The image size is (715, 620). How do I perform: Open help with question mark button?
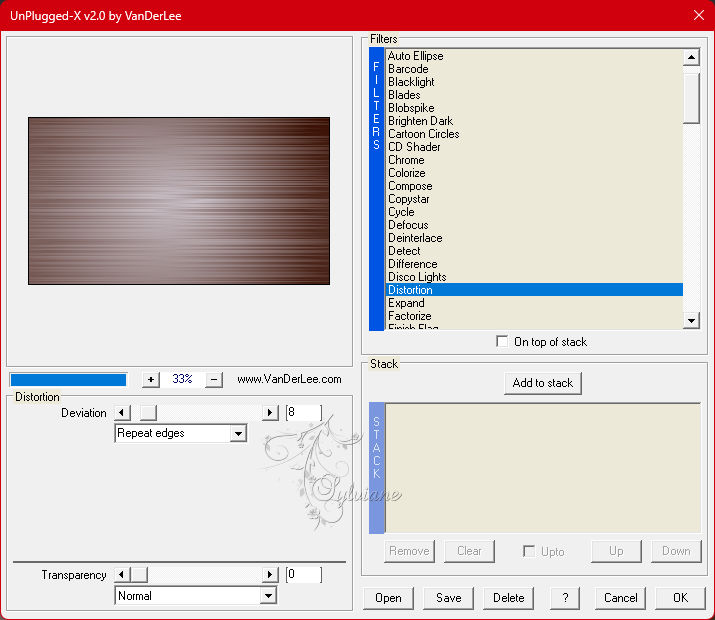(565, 598)
